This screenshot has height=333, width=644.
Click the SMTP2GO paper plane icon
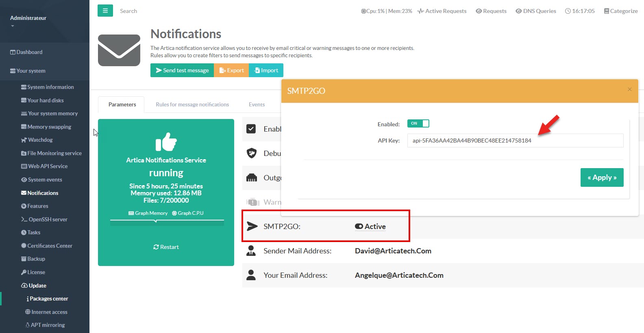tap(252, 226)
